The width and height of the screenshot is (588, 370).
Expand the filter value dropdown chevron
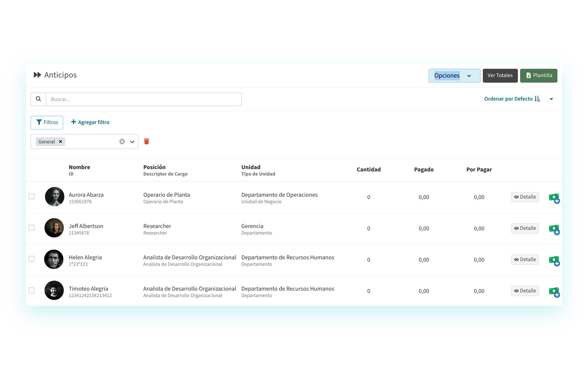click(132, 142)
